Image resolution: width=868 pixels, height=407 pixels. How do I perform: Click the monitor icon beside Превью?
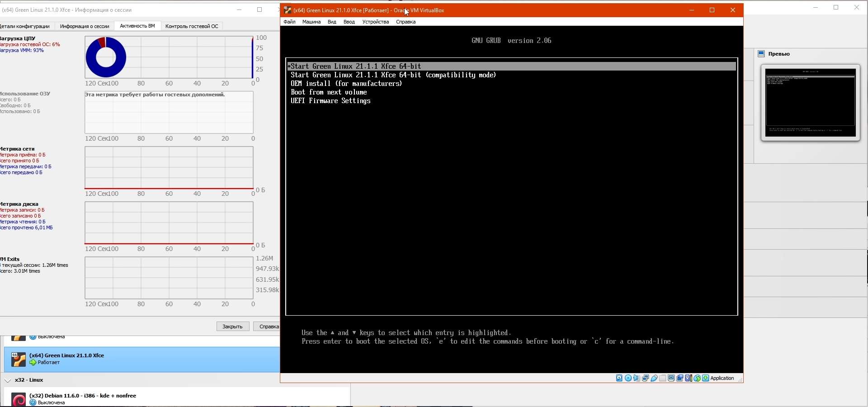pyautogui.click(x=761, y=54)
